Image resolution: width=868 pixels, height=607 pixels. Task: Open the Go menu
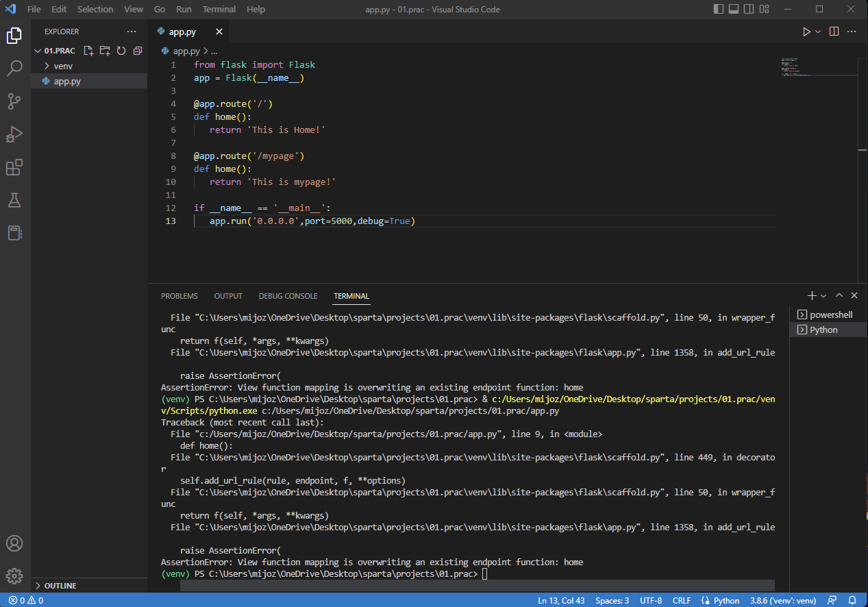pyautogui.click(x=160, y=10)
